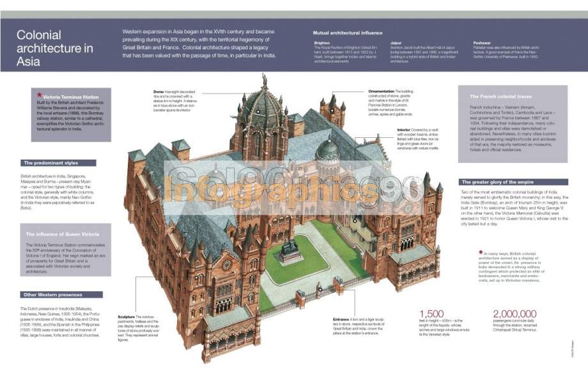Click the 'Sculpture' callout label

coord(126,317)
